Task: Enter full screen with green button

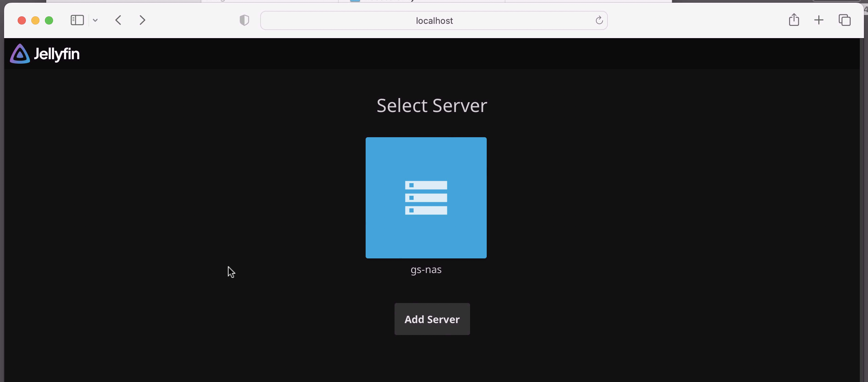Action: click(49, 20)
